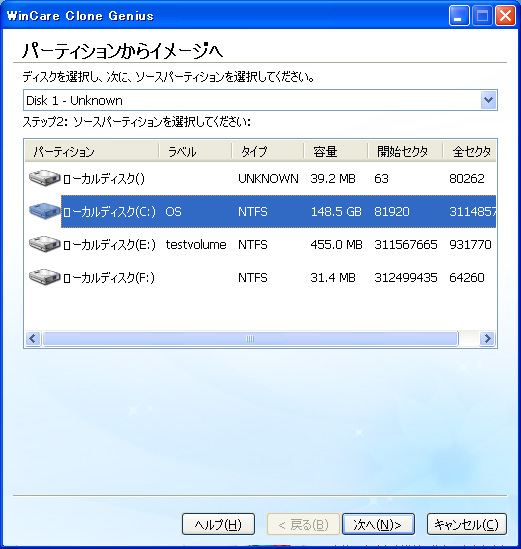Click the blue drive icon of partition C:
This screenshot has height=549, width=521.
[44, 211]
